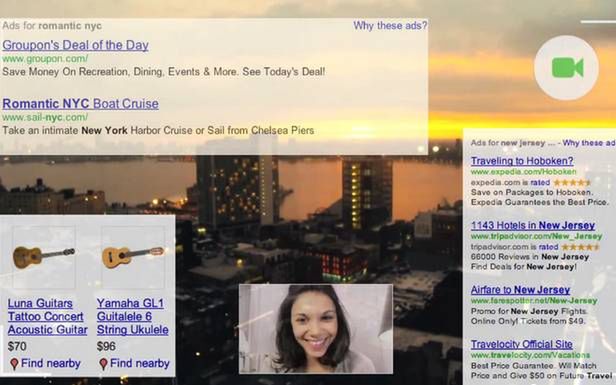This screenshot has height=385, width=616.
Task: Open '1143 Hotels in New Jersey' link
Action: (533, 225)
